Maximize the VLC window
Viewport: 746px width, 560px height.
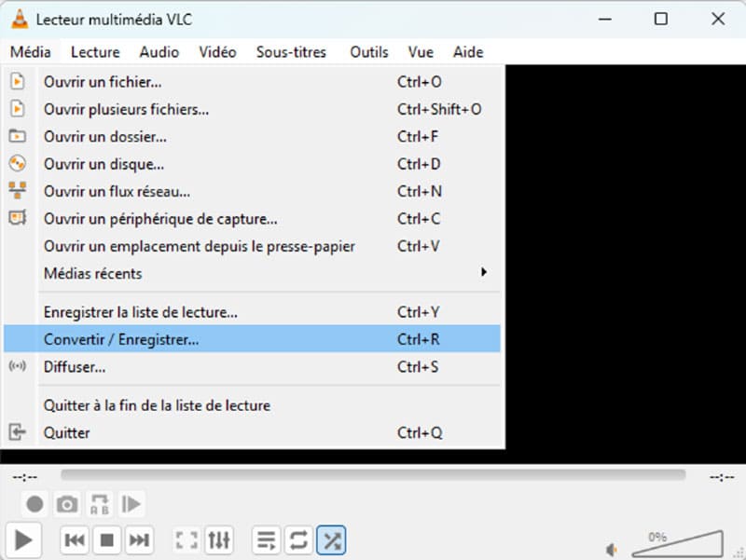(661, 19)
